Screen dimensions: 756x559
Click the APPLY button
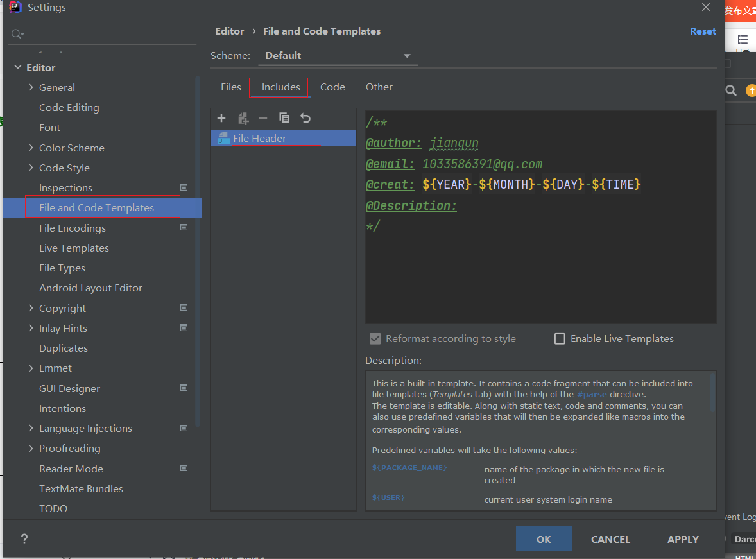pyautogui.click(x=683, y=539)
